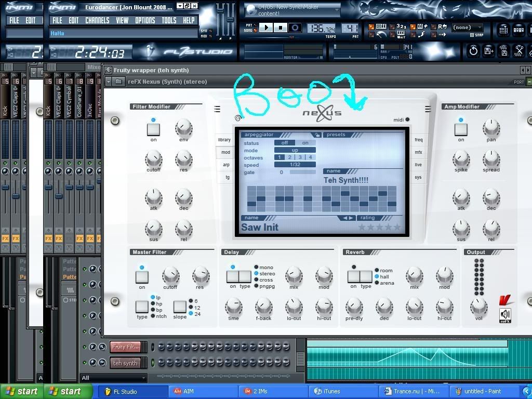Turn on the metronome icon

click(x=381, y=34)
